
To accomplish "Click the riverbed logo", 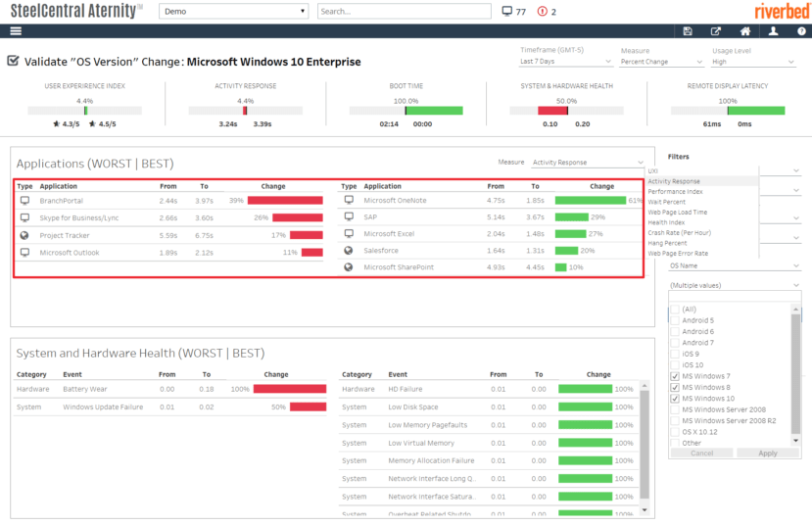I will (782, 11).
